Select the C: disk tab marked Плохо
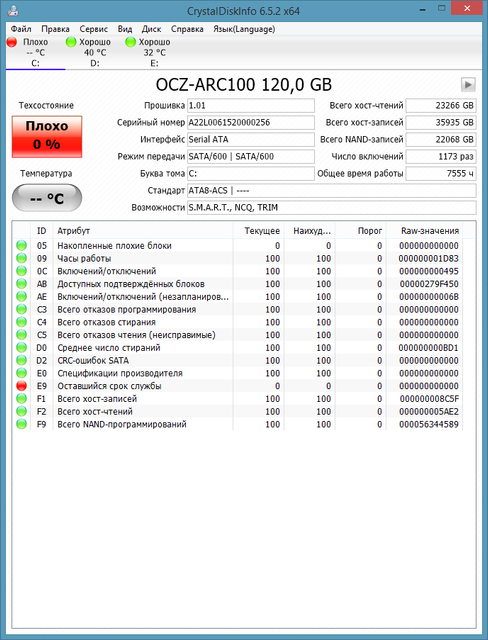The width and height of the screenshot is (488, 640). (x=35, y=52)
